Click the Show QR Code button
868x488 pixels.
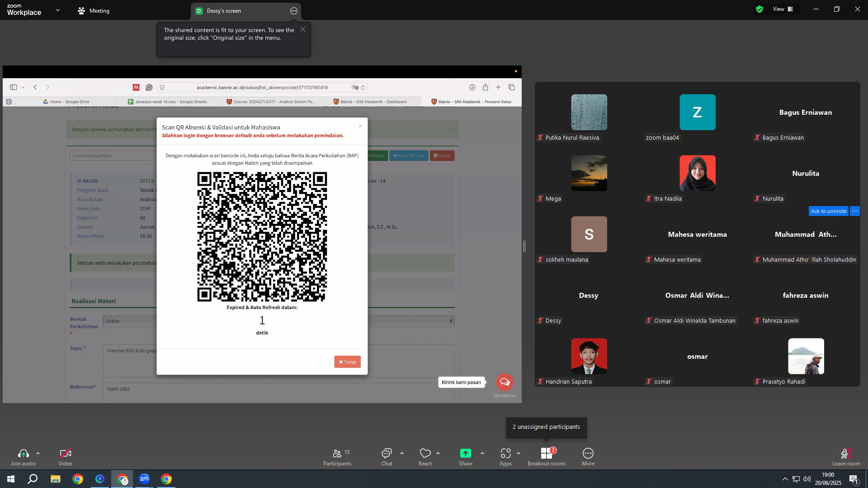[x=409, y=155]
